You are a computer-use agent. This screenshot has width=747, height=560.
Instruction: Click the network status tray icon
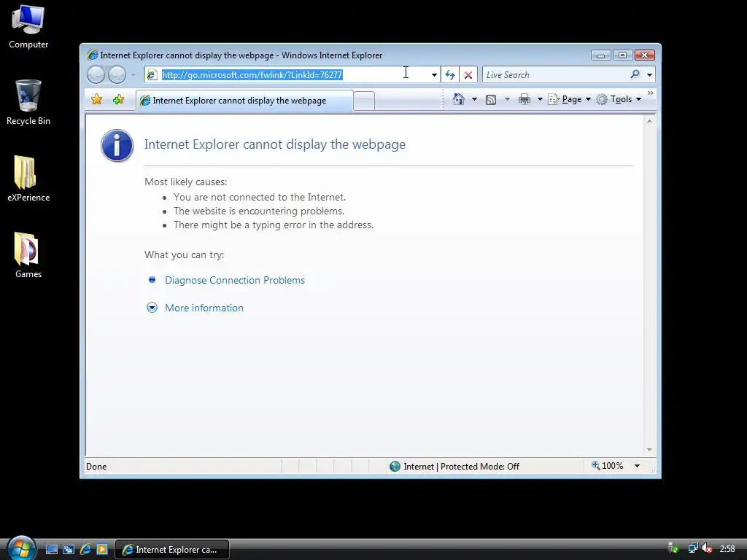point(693,548)
